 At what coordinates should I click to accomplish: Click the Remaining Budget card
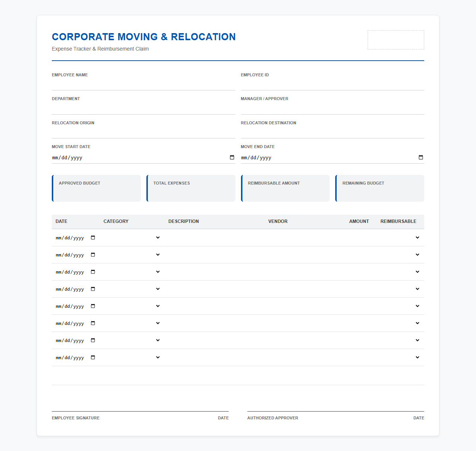point(380,188)
